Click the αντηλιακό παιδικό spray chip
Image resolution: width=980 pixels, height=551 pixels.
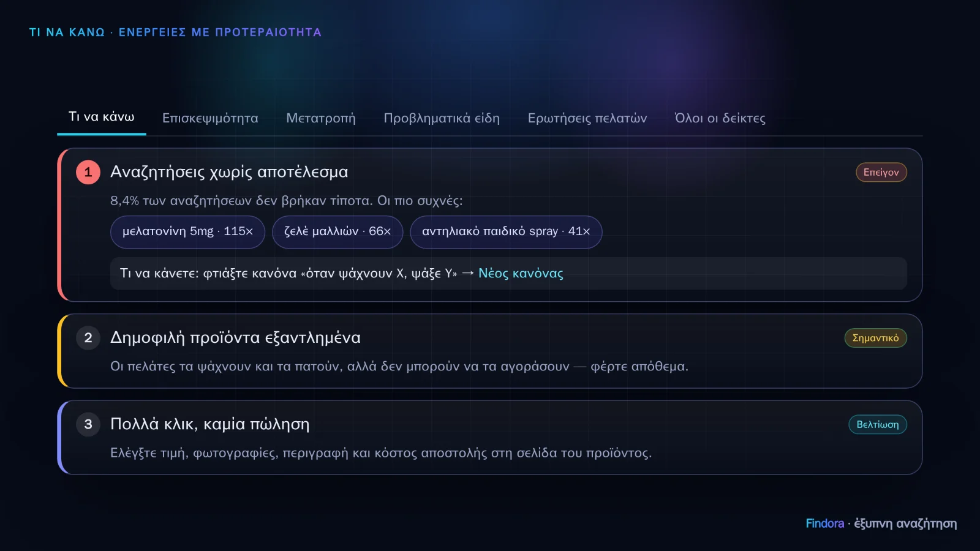pos(506,231)
